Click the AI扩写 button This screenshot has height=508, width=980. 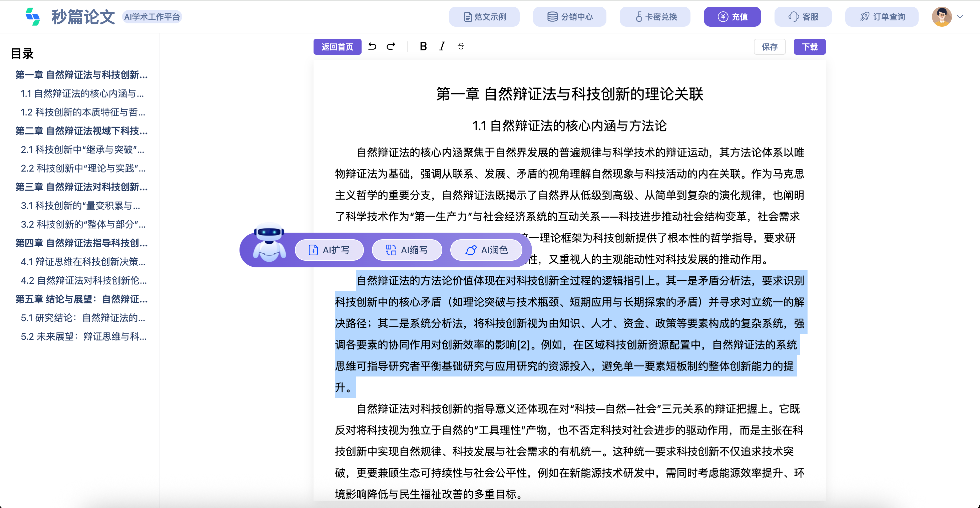click(330, 250)
